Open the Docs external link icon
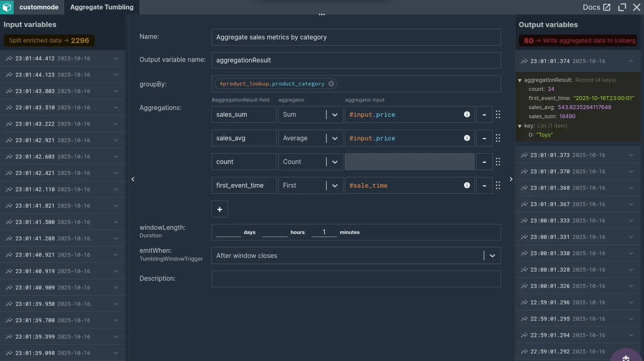This screenshot has height=361, width=644. coord(607,7)
